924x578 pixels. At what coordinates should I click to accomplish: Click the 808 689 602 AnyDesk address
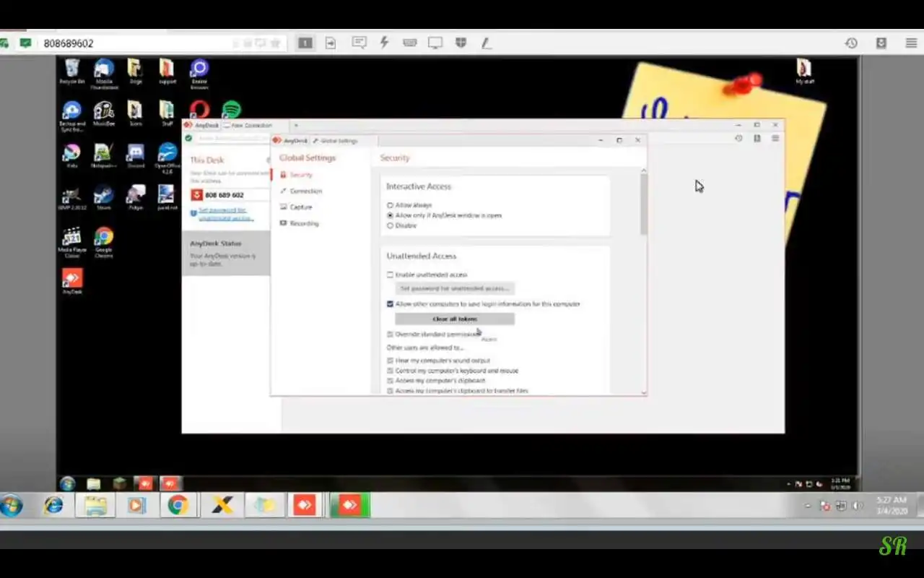(225, 195)
